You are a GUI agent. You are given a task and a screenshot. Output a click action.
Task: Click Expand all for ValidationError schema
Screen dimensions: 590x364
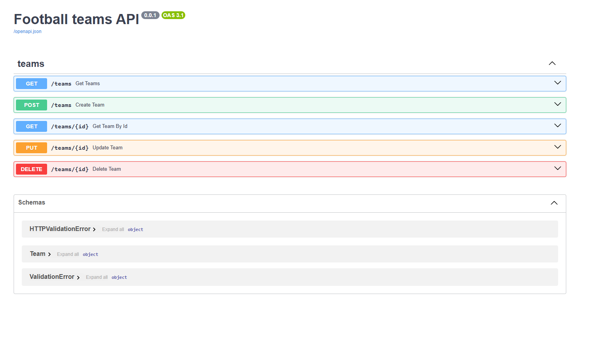pos(97,277)
